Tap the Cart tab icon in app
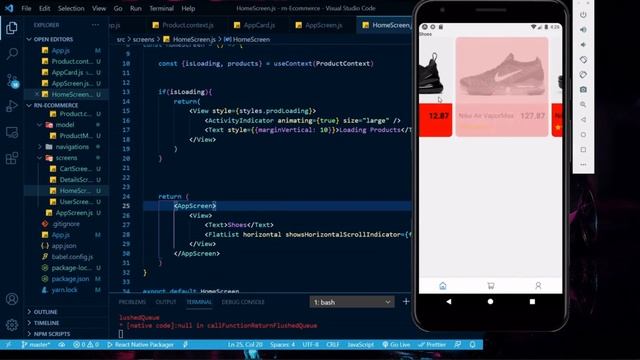The image size is (640, 360). tap(491, 286)
